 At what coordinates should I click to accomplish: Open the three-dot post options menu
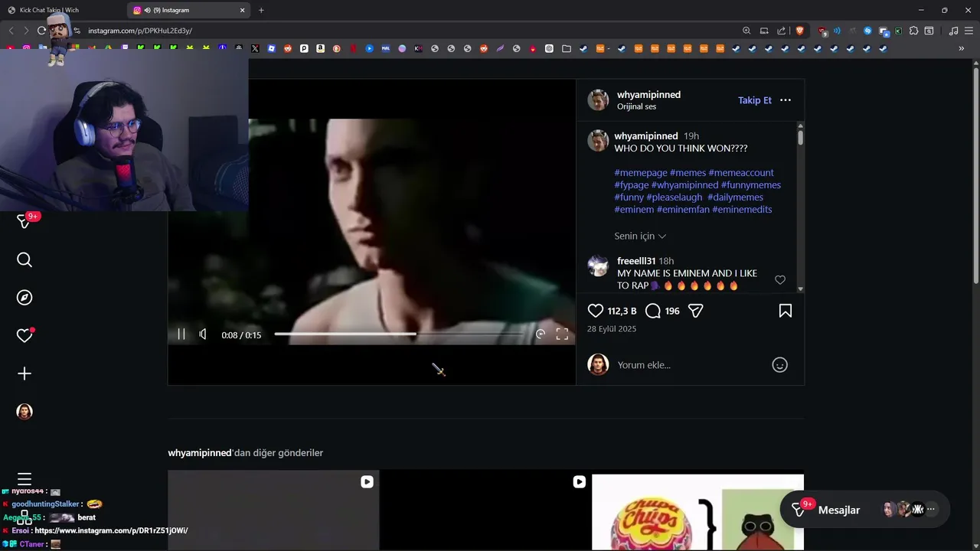click(786, 100)
